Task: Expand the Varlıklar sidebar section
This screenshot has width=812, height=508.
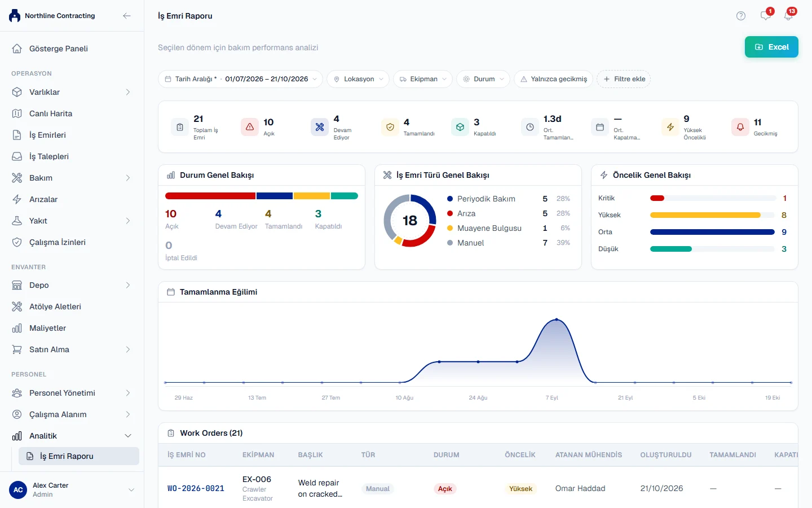Action: [x=128, y=92]
